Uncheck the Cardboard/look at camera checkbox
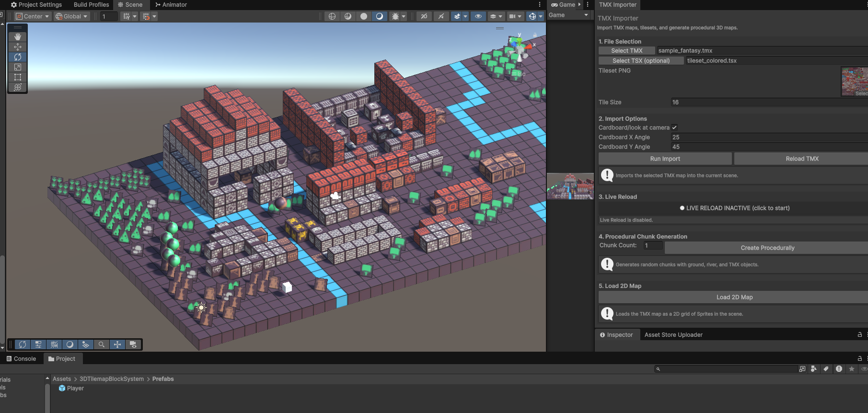The height and width of the screenshot is (413, 868). point(674,127)
